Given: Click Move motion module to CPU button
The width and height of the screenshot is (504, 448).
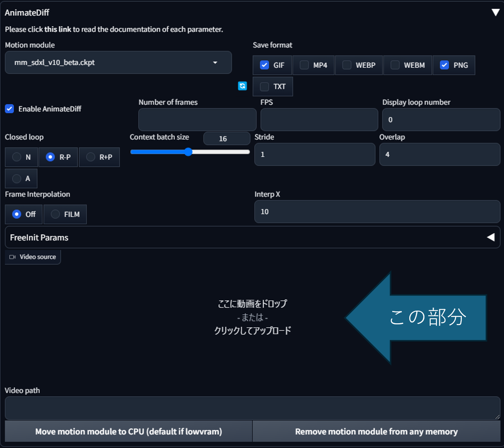Looking at the screenshot, I should (x=128, y=431).
